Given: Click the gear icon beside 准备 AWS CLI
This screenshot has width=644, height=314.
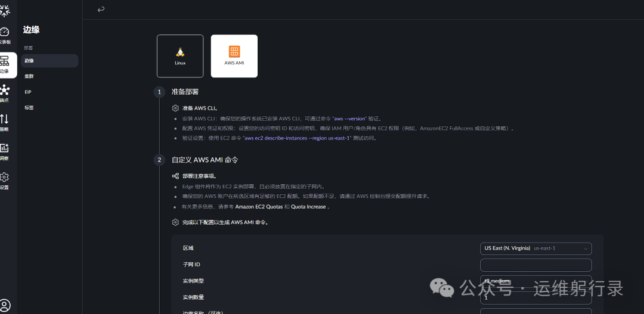Looking at the screenshot, I should click(x=175, y=108).
